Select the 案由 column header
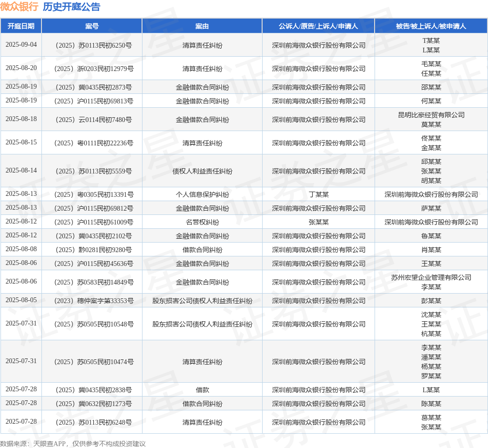Viewport: 488px width, 448px height. (202, 26)
